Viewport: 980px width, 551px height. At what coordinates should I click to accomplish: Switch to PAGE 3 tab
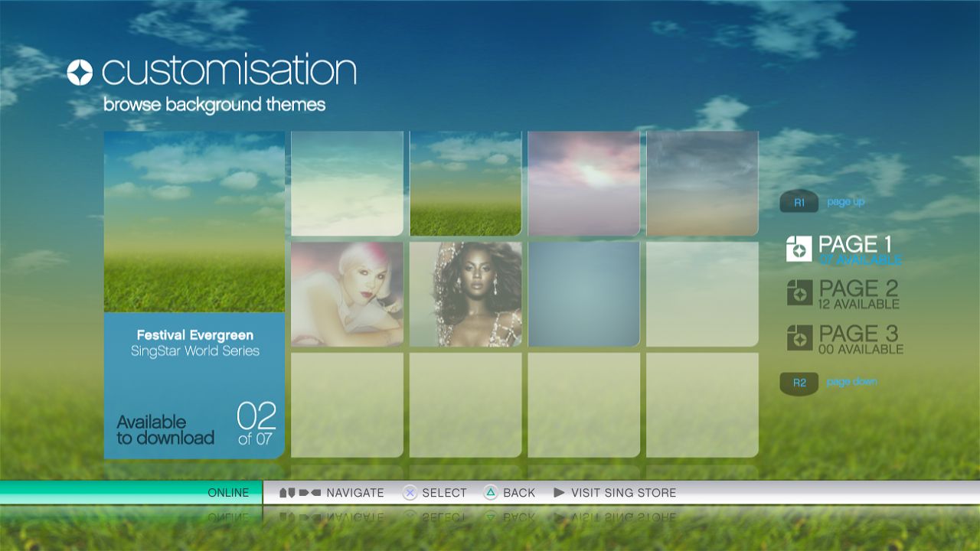[860, 339]
